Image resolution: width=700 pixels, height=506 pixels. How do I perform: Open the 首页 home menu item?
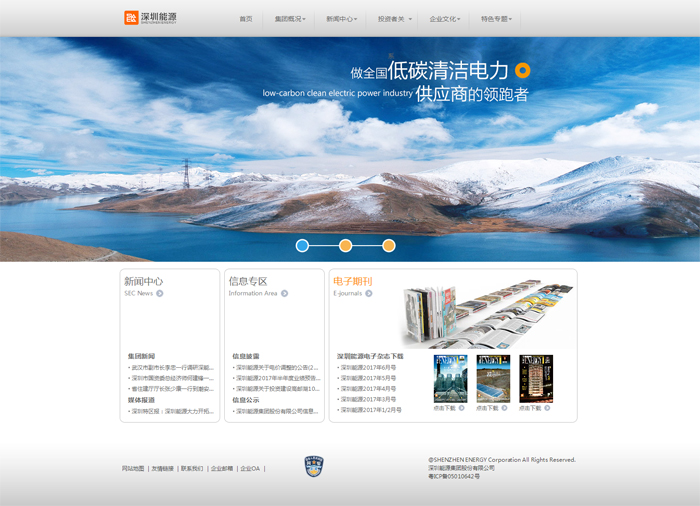click(x=246, y=19)
